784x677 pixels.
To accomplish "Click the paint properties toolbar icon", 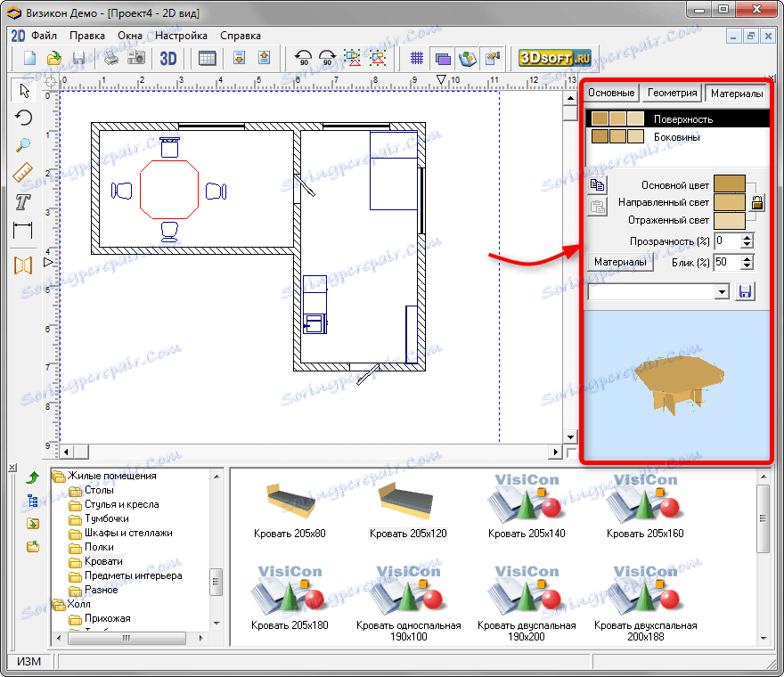I will pos(493,59).
